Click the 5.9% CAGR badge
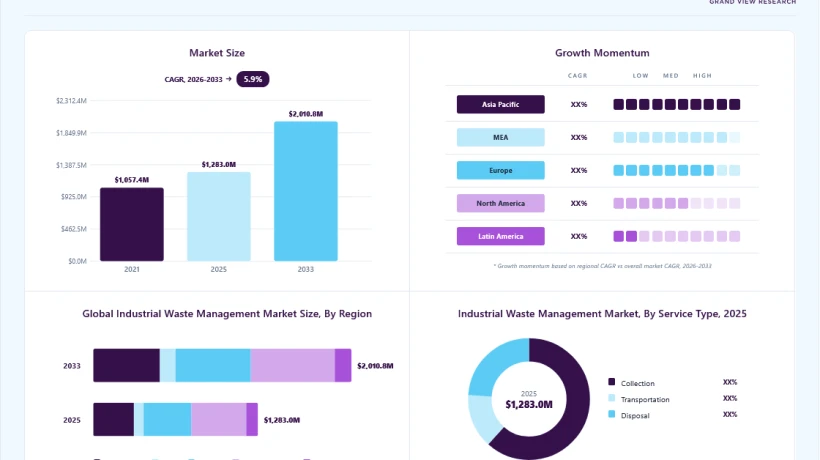Viewport: 820px width, 460px height. (253, 79)
